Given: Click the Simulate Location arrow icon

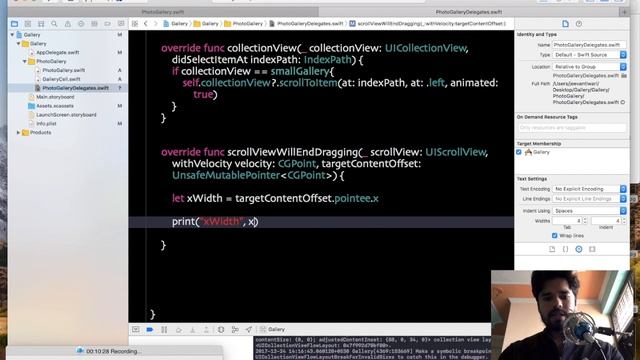Looking at the screenshot, I should coord(249,329).
